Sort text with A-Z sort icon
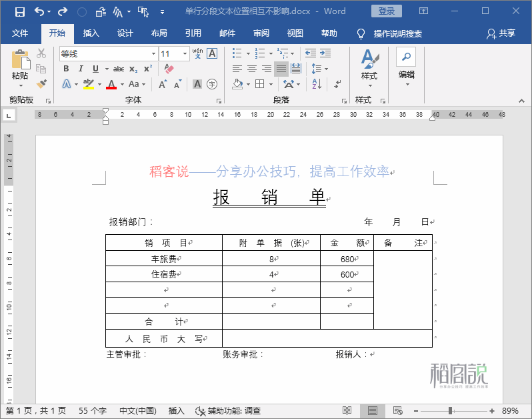Screen dimensions: 532x419 tap(317, 83)
